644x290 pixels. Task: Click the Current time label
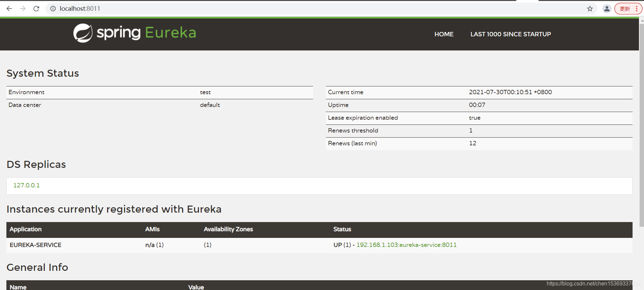pos(345,92)
